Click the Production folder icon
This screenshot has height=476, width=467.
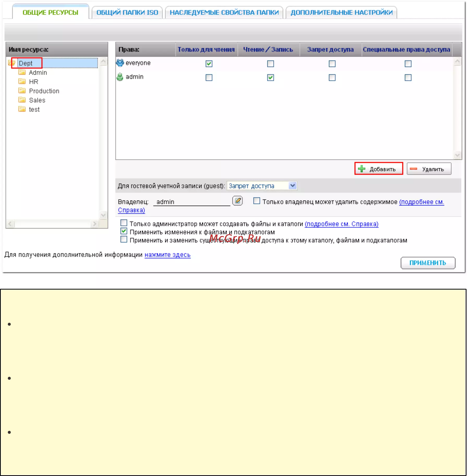coord(22,91)
